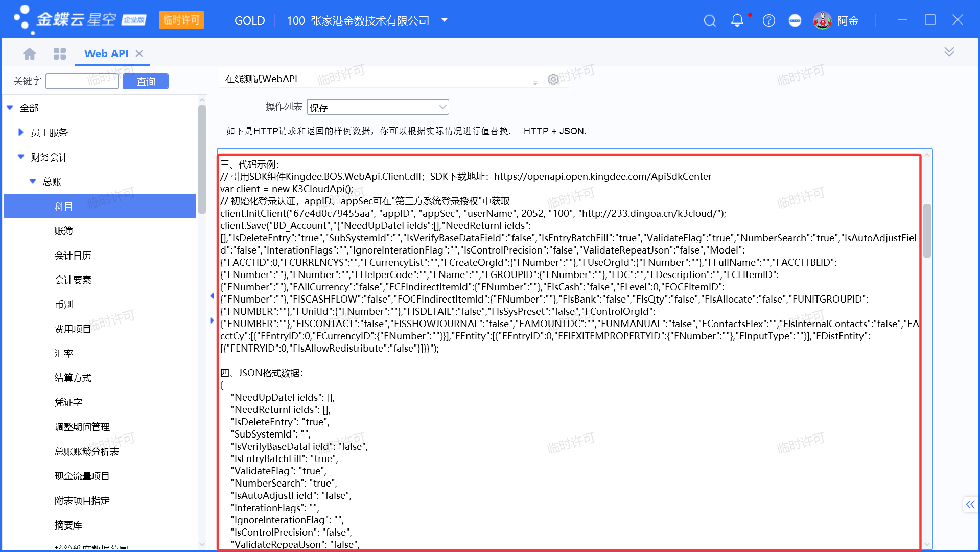Click the var client = new K3CloudApi() line
The width and height of the screenshot is (980, 552).
[x=287, y=189]
